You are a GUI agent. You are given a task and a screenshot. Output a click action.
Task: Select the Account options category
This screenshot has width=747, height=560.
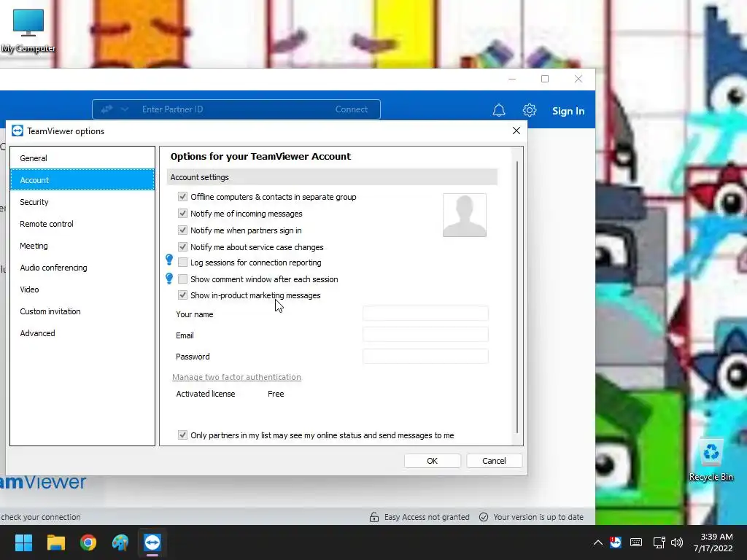pos(82,180)
